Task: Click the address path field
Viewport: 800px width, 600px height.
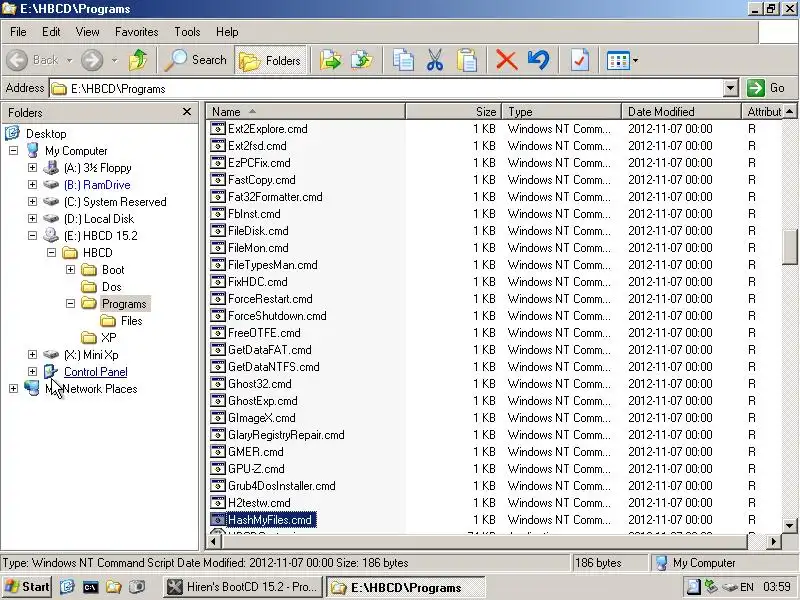Action: [x=386, y=88]
